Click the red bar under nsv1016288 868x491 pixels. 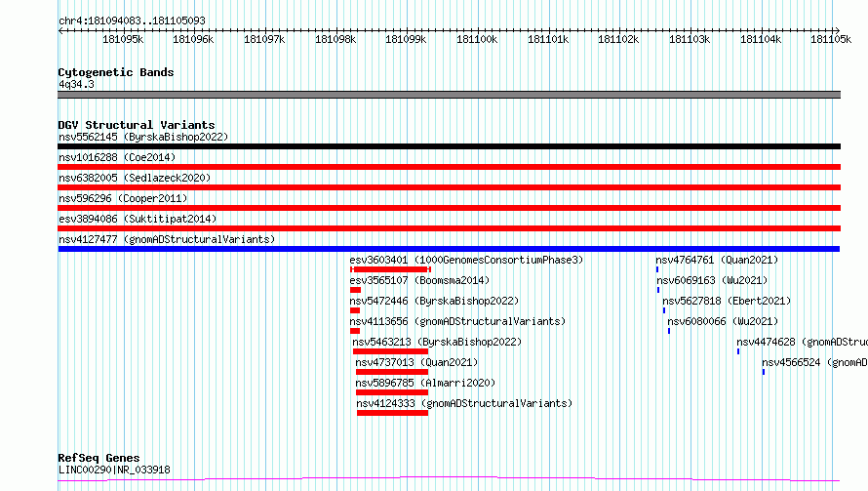449,167
